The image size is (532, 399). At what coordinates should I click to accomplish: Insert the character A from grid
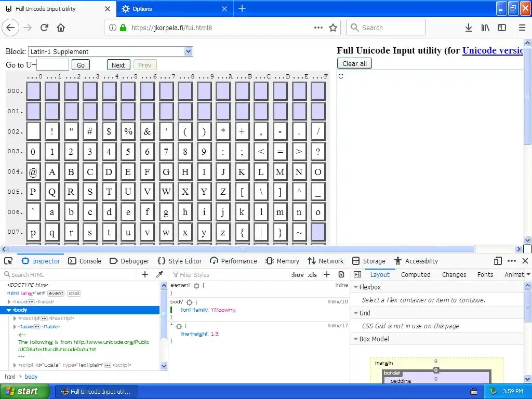click(x=52, y=171)
